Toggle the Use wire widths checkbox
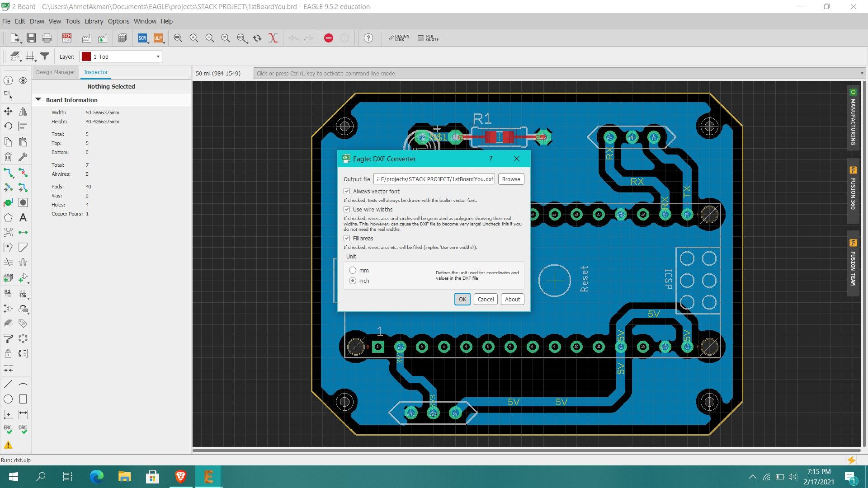Viewport: 868px width, 488px height. (x=346, y=209)
